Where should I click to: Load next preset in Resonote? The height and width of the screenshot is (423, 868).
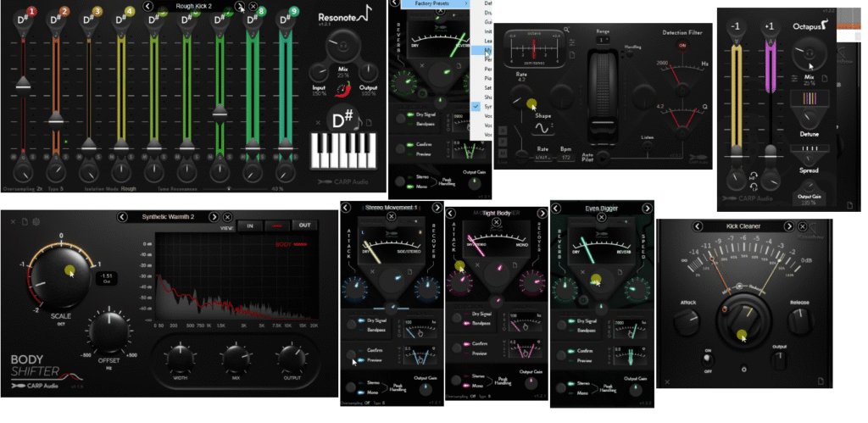coord(240,6)
